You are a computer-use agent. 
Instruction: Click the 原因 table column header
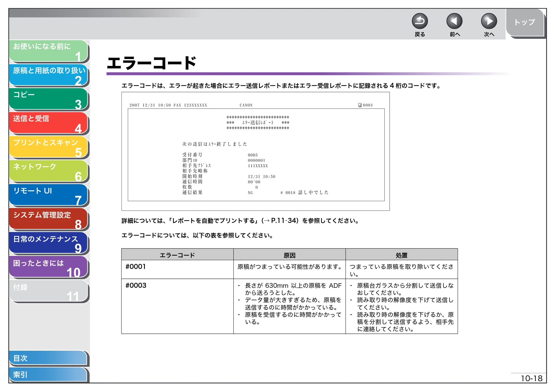(289, 255)
